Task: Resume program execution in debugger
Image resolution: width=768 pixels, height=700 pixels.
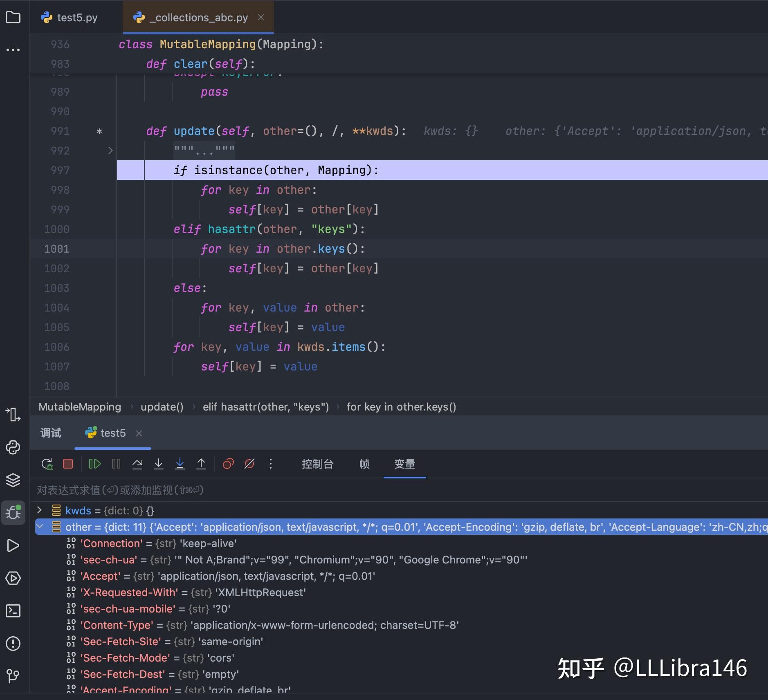Action: 94,463
